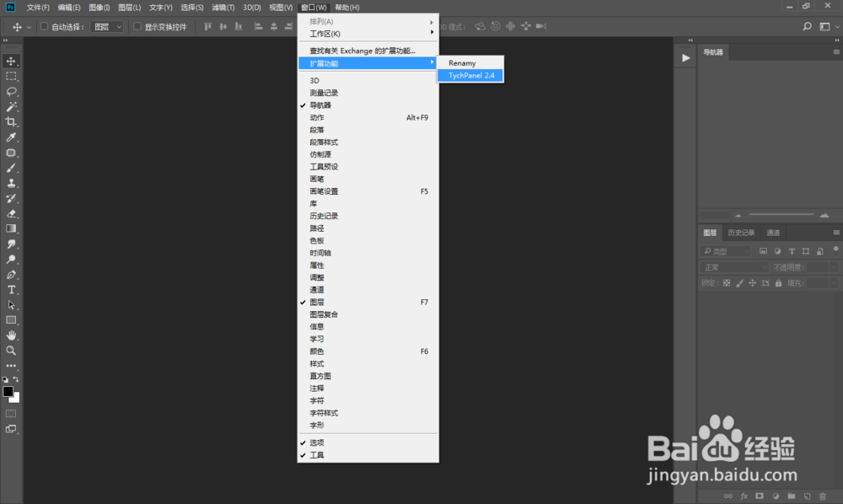Switch to the 通道 panel tab
Screen dimensions: 843x504
click(773, 233)
